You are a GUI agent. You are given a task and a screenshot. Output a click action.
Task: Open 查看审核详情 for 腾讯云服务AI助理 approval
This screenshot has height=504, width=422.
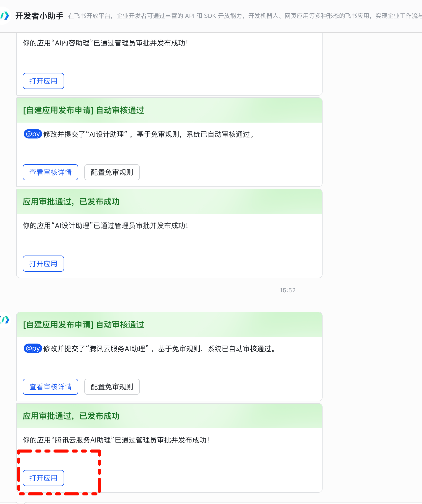(50, 386)
